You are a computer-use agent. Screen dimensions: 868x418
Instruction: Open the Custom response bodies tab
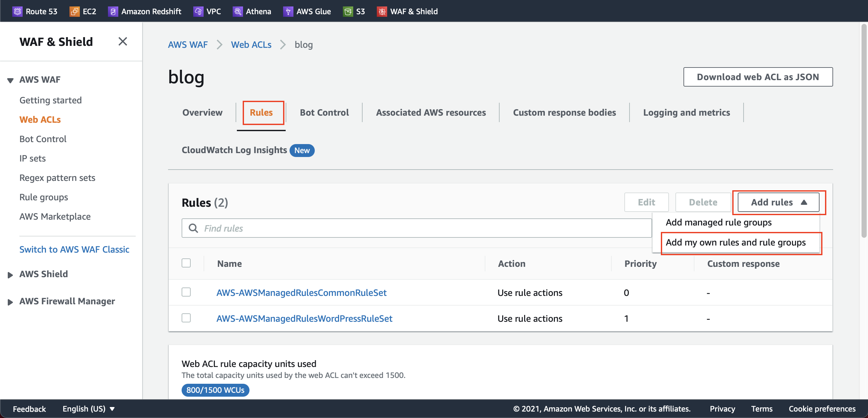coord(565,112)
